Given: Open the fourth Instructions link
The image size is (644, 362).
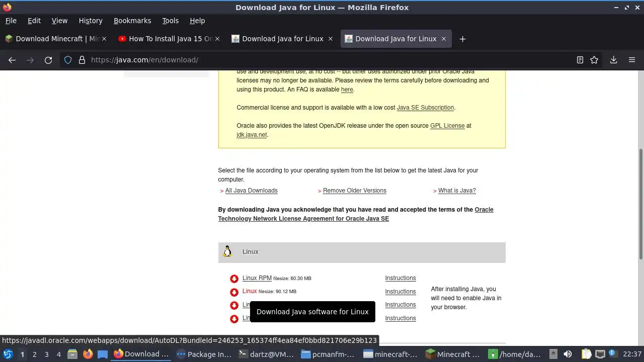Looking at the screenshot, I should pos(400,318).
